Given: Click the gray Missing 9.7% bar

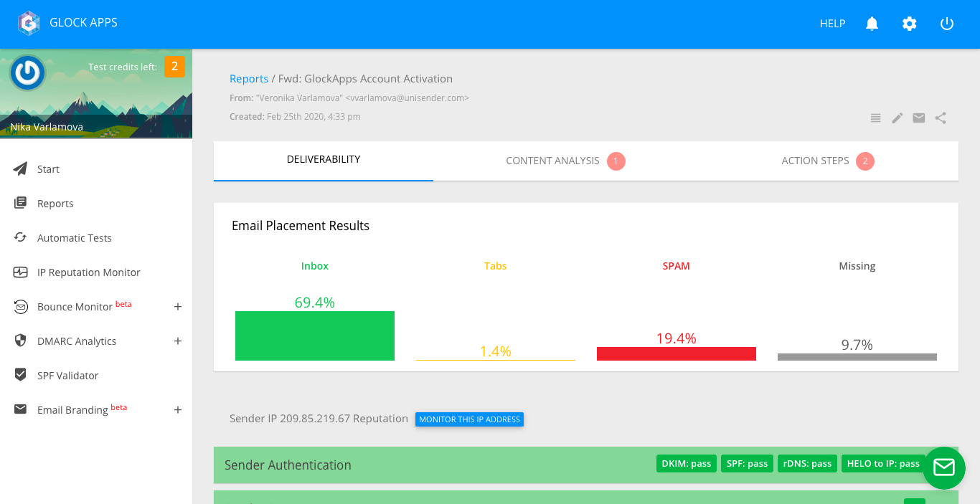Looking at the screenshot, I should tap(857, 357).
